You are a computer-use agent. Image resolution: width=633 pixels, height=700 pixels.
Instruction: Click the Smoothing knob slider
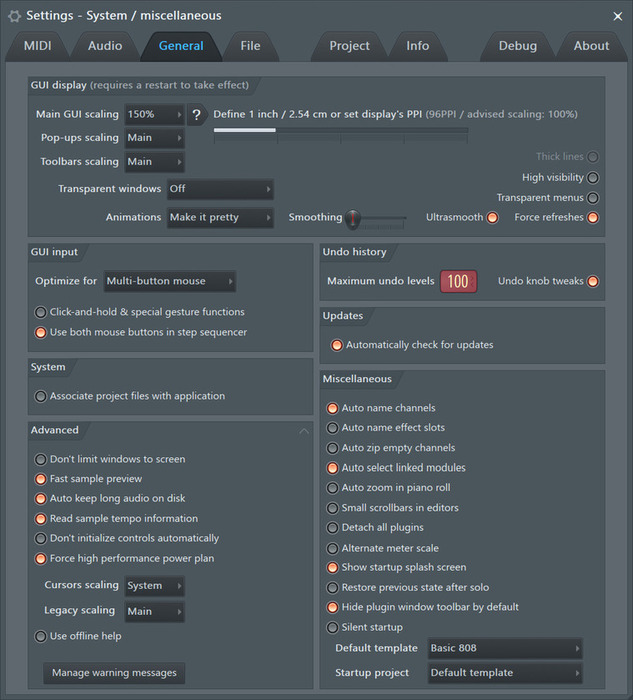tap(353, 219)
